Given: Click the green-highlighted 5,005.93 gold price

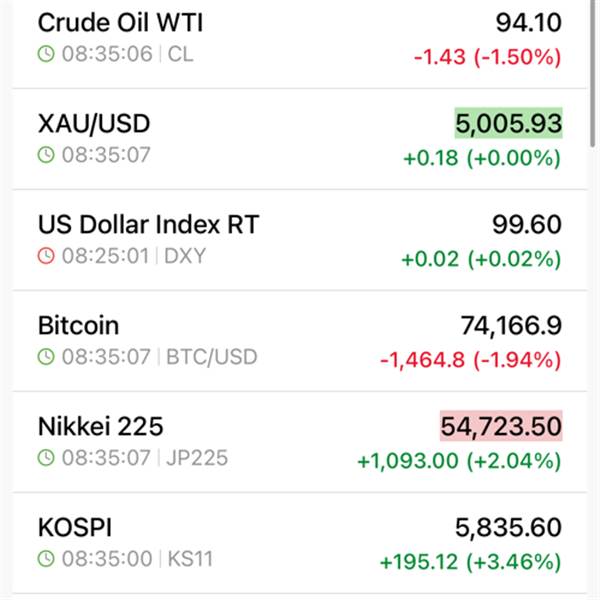Looking at the screenshot, I should click(x=508, y=124).
